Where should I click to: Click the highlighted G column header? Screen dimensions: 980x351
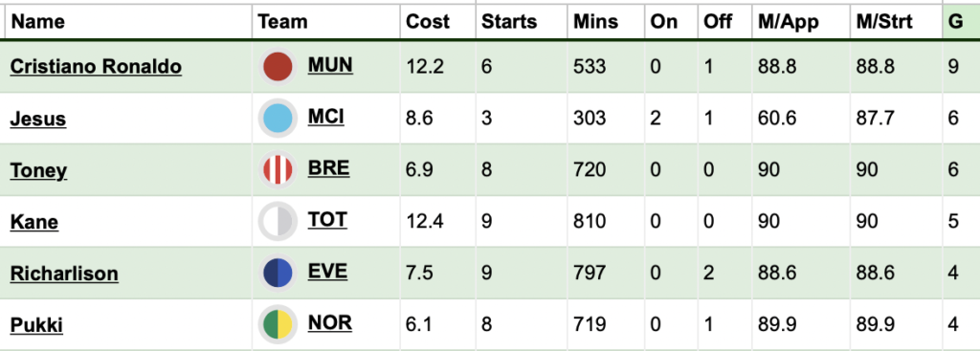point(956,22)
